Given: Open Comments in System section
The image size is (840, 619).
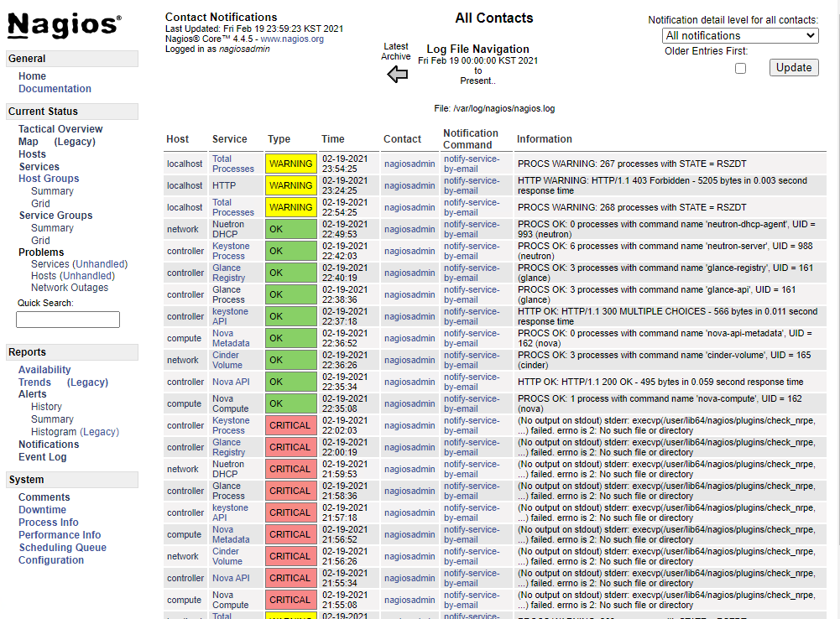Looking at the screenshot, I should 44,497.
